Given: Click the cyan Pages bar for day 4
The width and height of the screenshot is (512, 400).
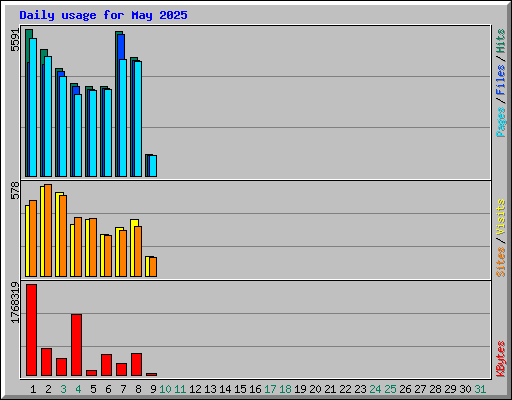Looking at the screenshot, I should 78,135.
